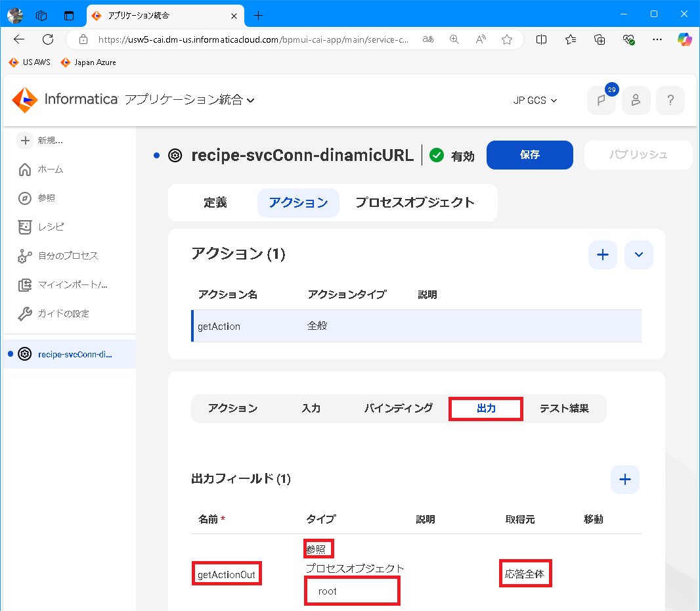700x611 pixels.
Task: Open the help question mark icon
Action: click(670, 101)
